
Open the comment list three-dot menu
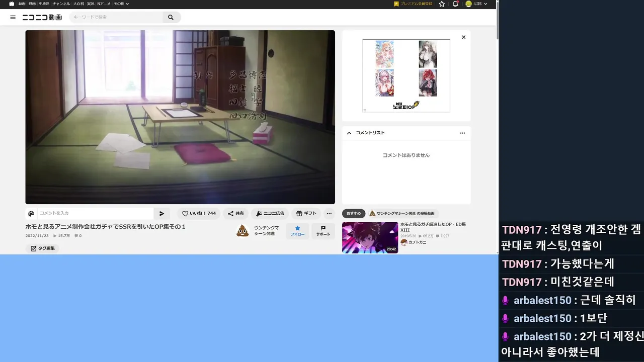click(x=462, y=133)
